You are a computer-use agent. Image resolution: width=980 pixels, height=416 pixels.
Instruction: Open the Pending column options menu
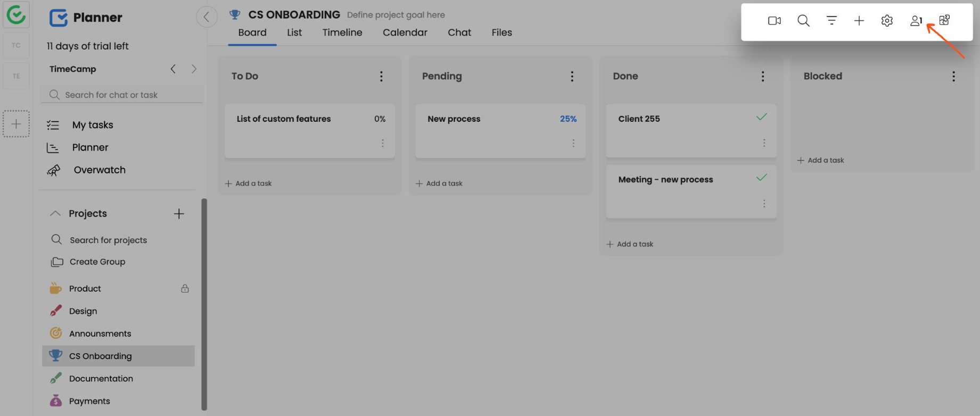[572, 76]
